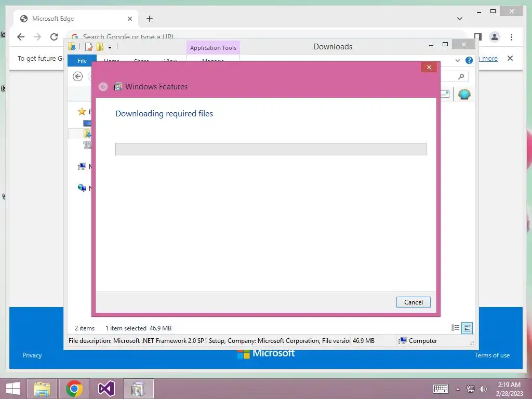Click the Properties quick access icon
Screen dimensions: 532x399
click(x=88, y=46)
